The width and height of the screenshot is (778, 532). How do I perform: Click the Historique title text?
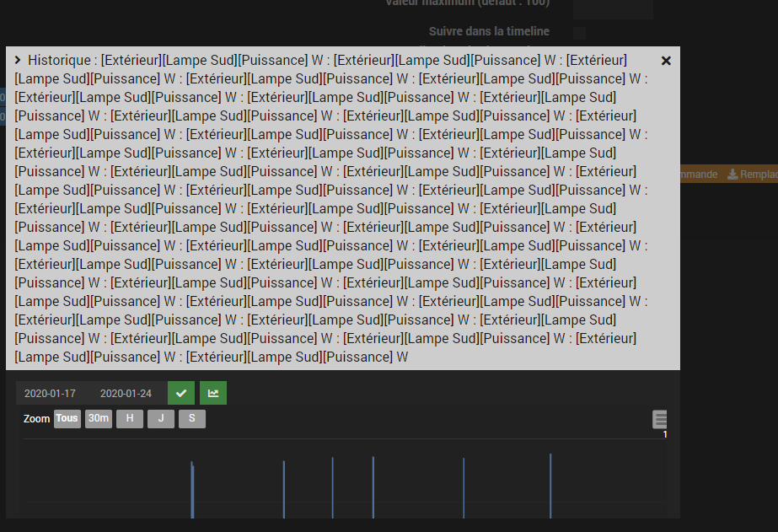pyautogui.click(x=60, y=60)
